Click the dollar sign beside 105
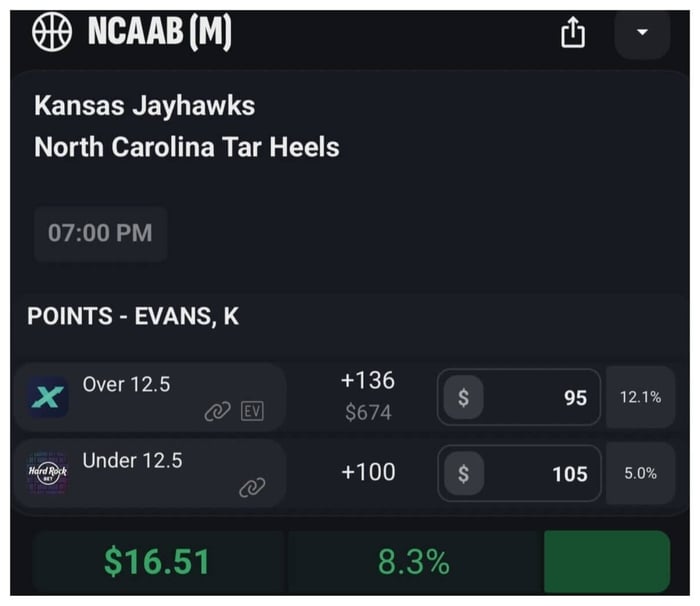The image size is (700, 606). (463, 473)
